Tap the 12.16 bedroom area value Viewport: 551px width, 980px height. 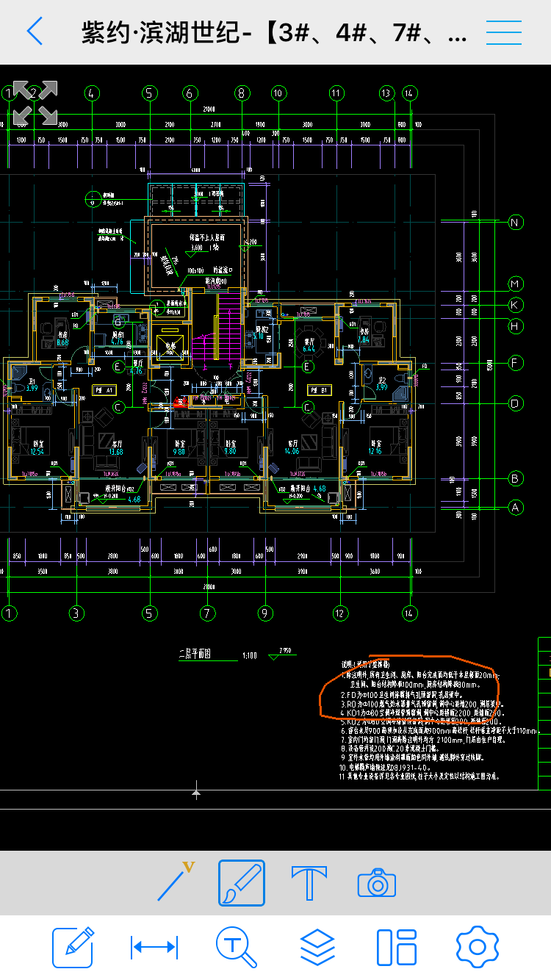click(377, 452)
